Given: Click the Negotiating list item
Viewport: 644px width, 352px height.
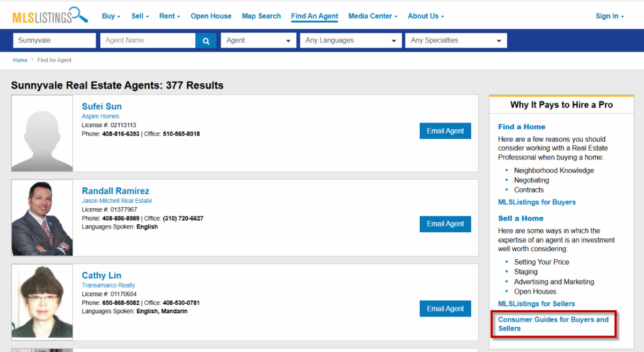Looking at the screenshot, I should click(x=531, y=180).
